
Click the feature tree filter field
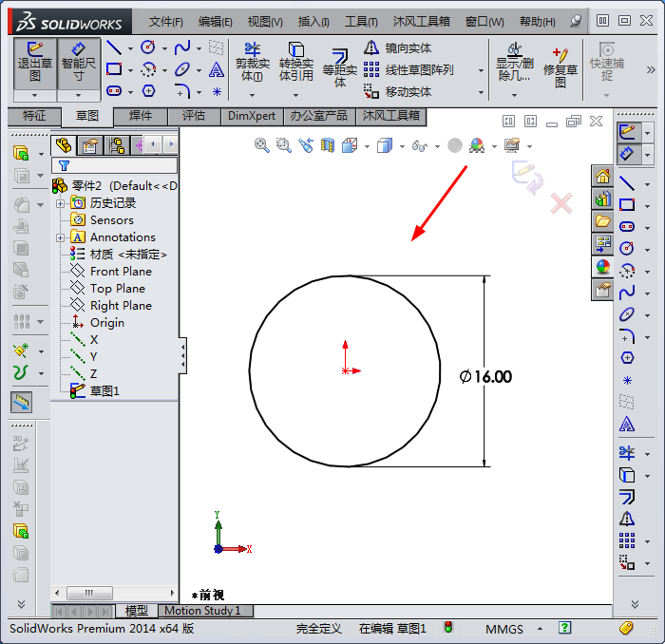click(x=114, y=164)
